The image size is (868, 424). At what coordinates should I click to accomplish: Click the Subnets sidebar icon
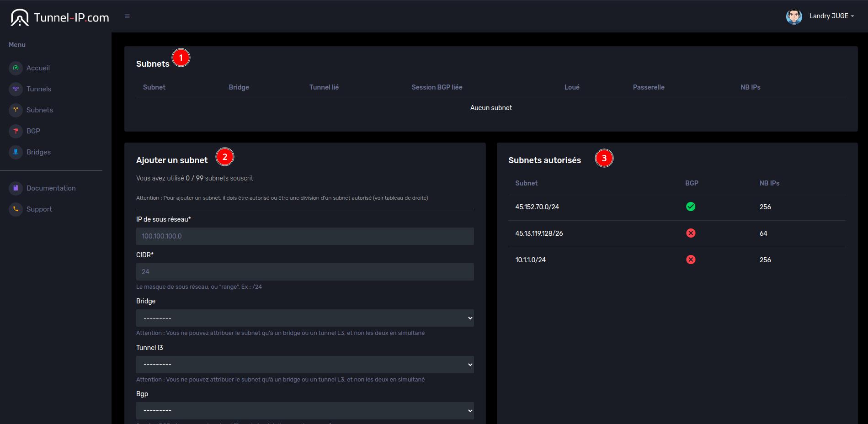click(16, 110)
